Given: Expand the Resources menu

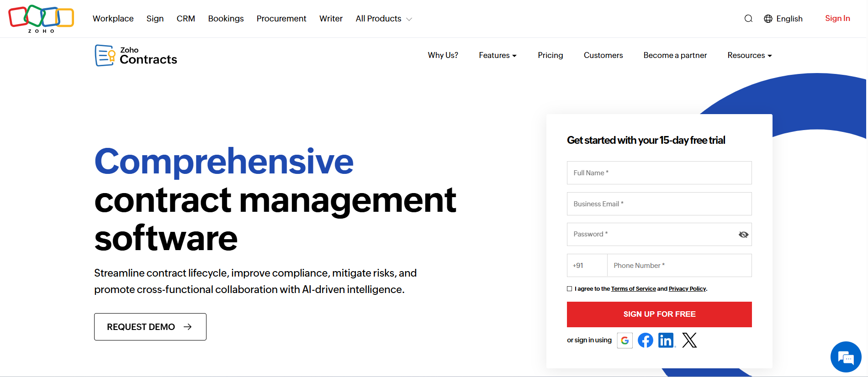Looking at the screenshot, I should click(x=750, y=55).
